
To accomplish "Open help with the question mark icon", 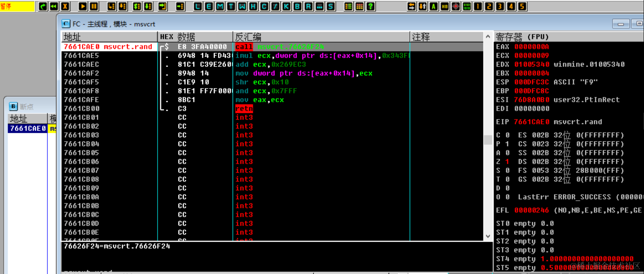I will point(371,6).
